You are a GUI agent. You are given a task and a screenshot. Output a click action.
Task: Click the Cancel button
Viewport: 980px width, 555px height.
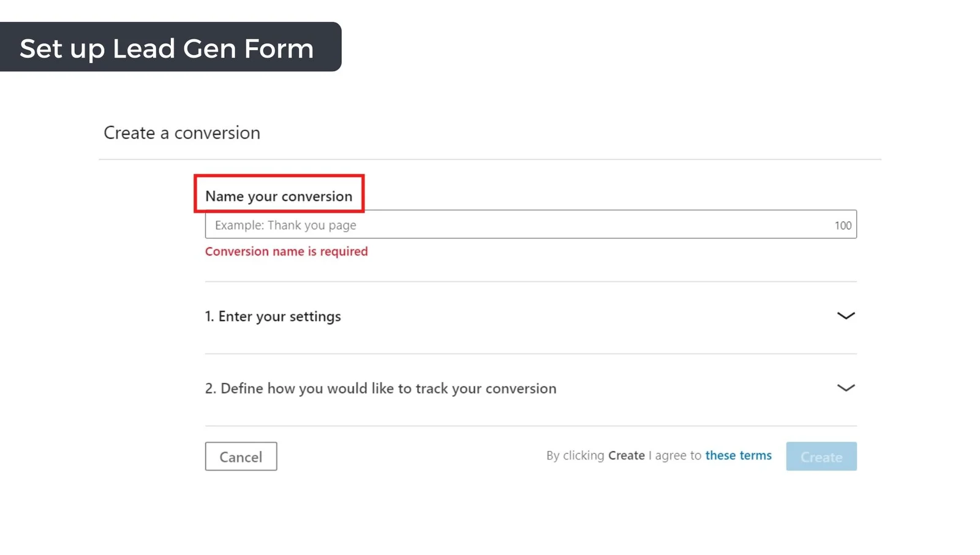click(x=241, y=456)
